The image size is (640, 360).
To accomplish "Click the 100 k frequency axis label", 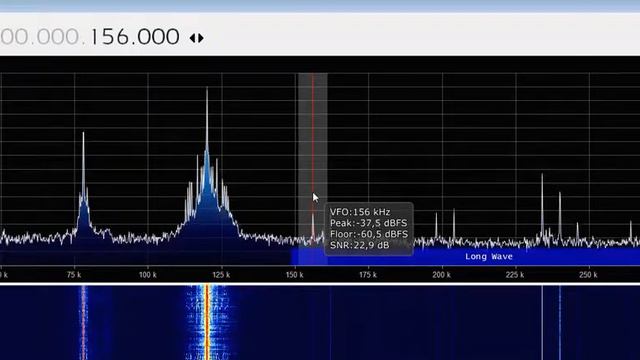I will coord(148,275).
